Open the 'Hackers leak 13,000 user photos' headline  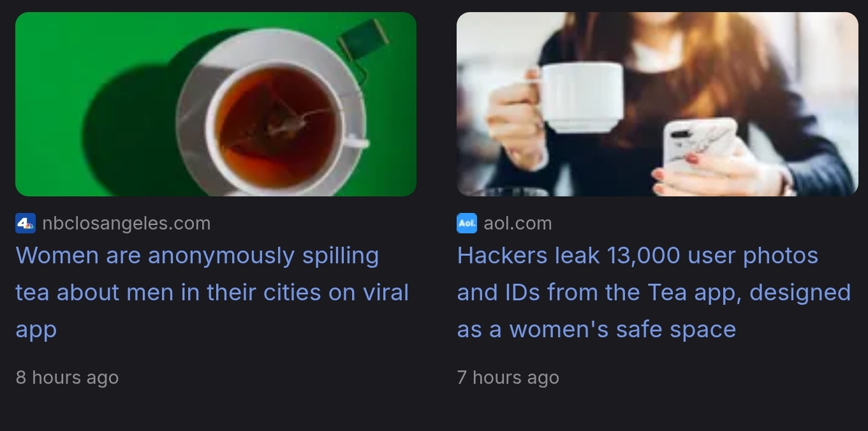[654, 293]
